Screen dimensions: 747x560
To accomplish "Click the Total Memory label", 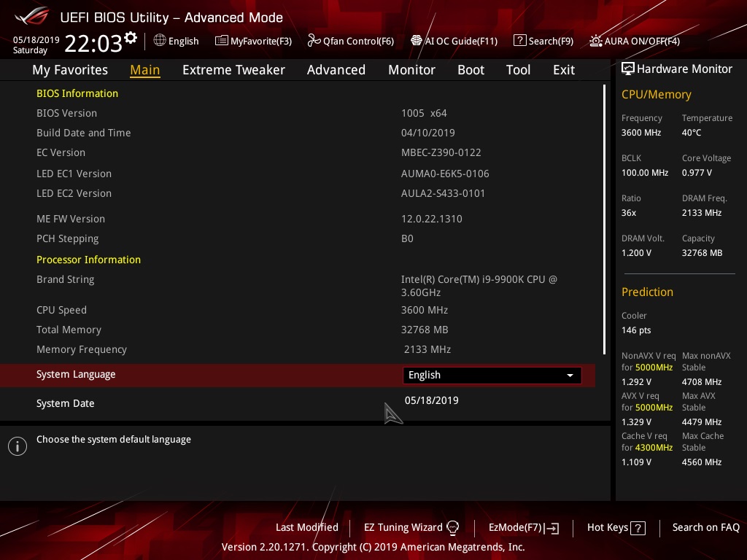I will (x=69, y=330).
